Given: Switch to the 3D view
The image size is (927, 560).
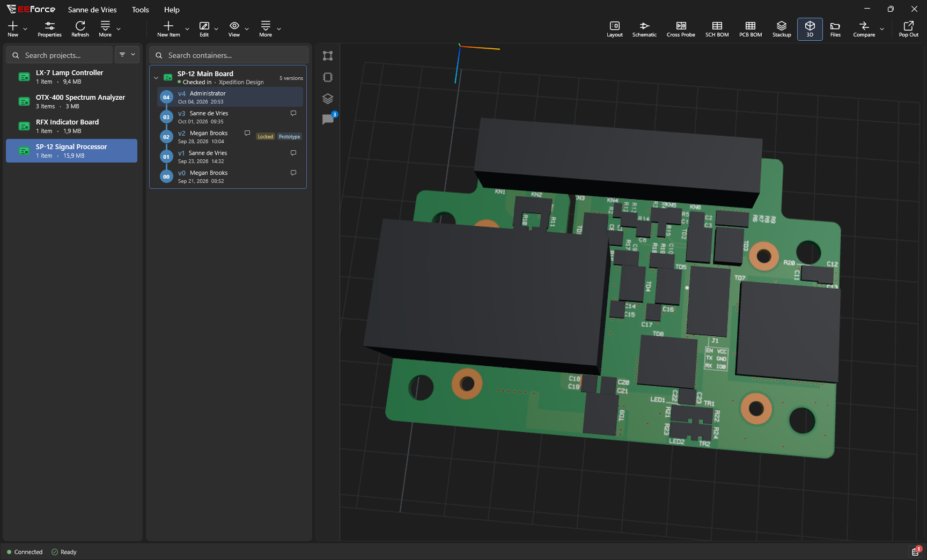Looking at the screenshot, I should click(x=810, y=29).
